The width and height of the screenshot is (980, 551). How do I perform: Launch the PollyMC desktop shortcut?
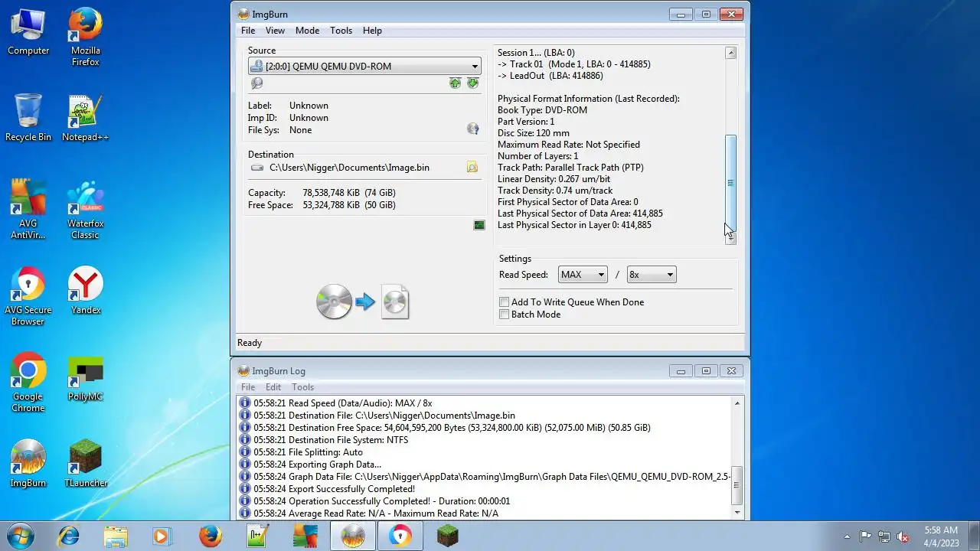[x=86, y=377]
